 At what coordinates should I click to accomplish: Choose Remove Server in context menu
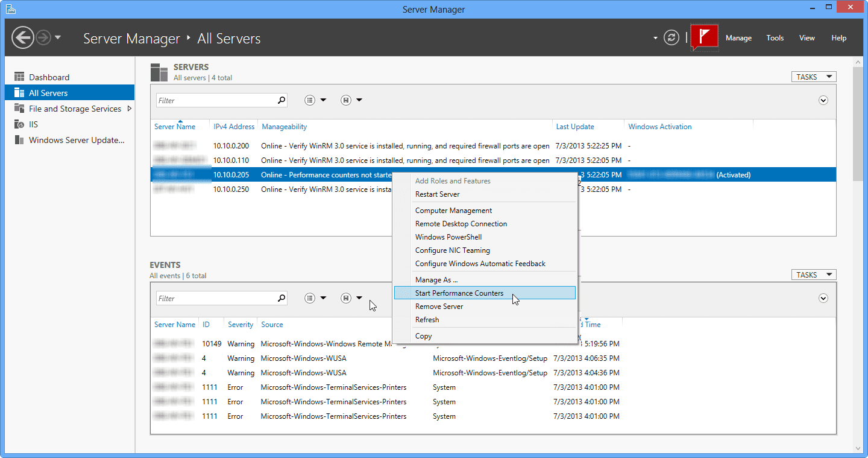tap(485, 307)
